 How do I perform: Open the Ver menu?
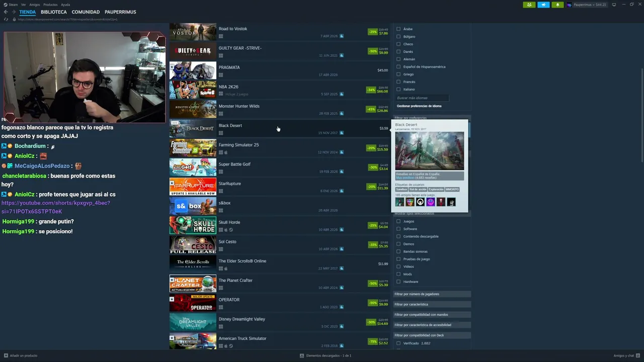[x=23, y=5]
